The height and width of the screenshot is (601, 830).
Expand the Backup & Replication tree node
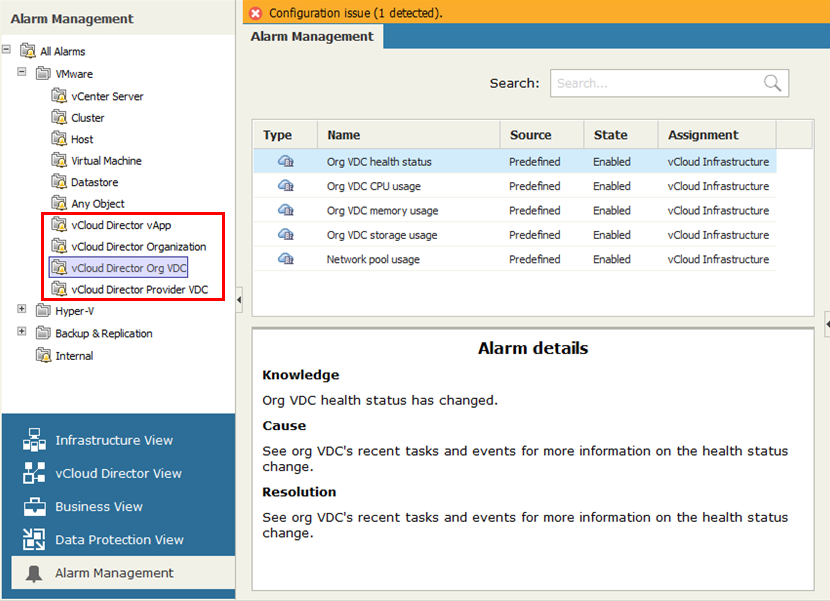pos(22,331)
